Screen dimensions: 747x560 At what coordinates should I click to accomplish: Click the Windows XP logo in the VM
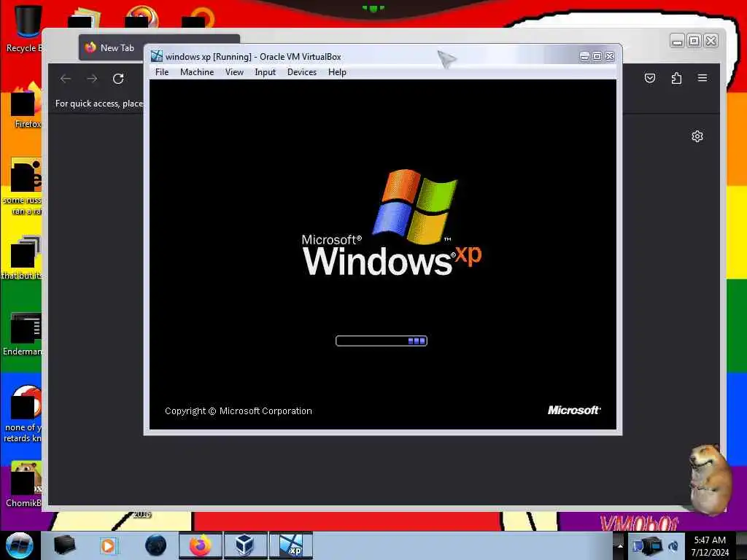(x=392, y=222)
